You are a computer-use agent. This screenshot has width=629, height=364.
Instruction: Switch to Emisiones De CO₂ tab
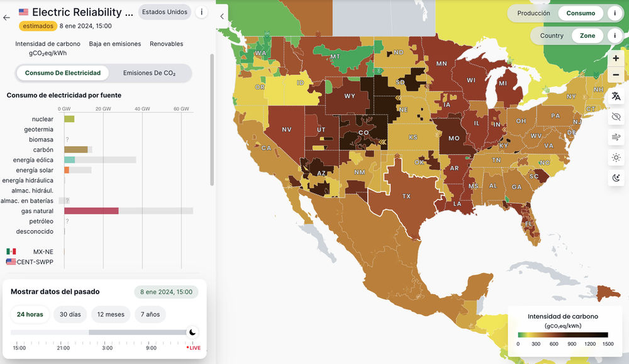click(149, 73)
